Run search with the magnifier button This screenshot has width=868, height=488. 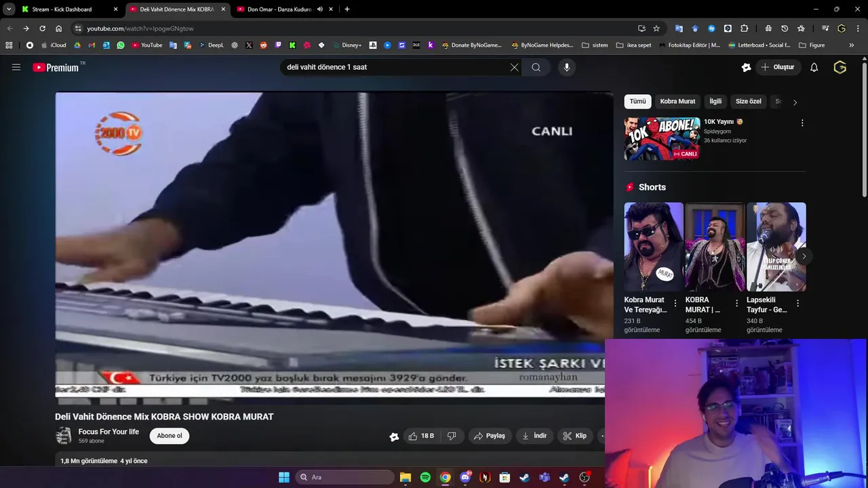tap(536, 67)
